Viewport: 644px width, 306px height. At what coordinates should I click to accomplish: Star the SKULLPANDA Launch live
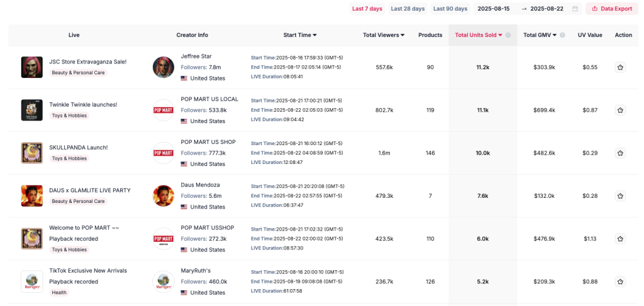click(620, 153)
